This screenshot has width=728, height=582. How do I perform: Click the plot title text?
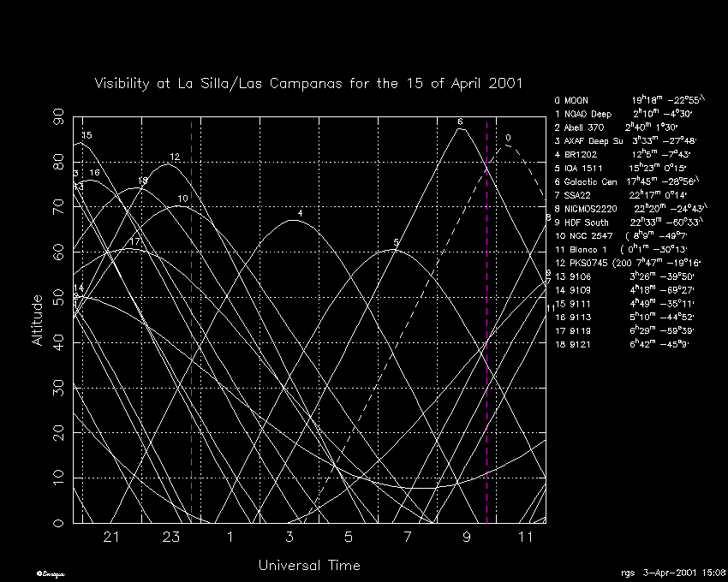[308, 84]
